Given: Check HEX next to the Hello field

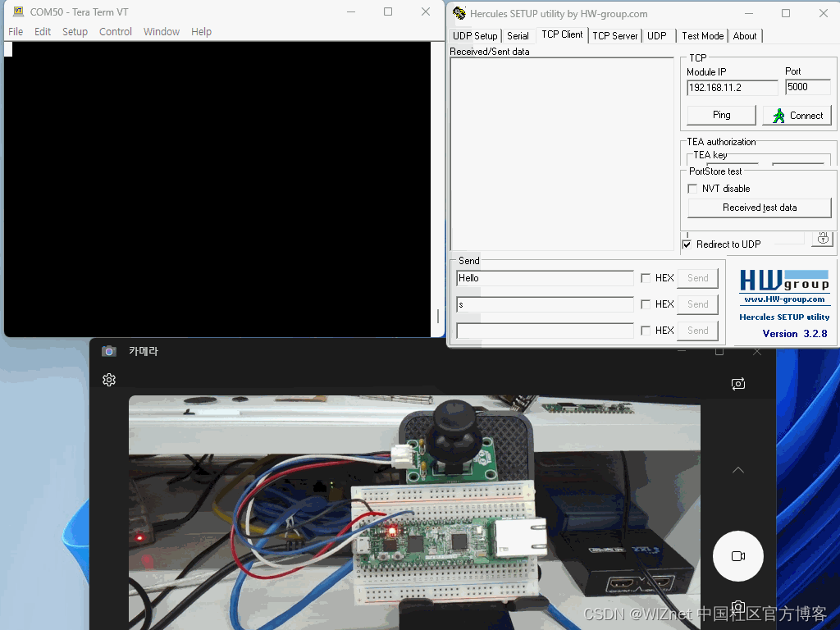Looking at the screenshot, I should point(646,277).
